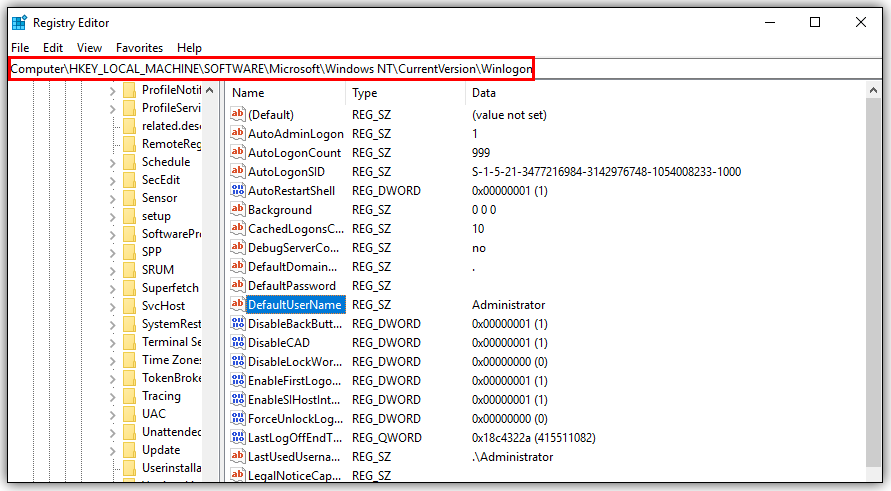The image size is (891, 491).
Task: Click the folder icon of the Superfetch key
Action: click(x=130, y=288)
